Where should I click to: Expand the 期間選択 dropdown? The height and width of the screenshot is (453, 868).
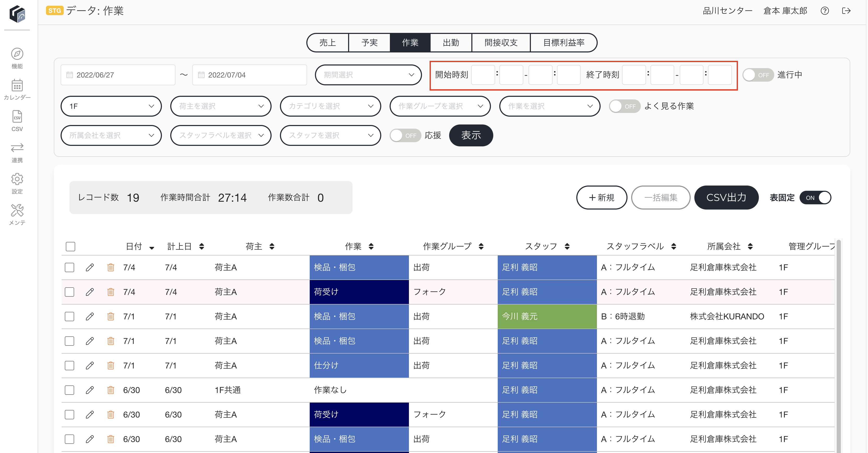coord(368,75)
